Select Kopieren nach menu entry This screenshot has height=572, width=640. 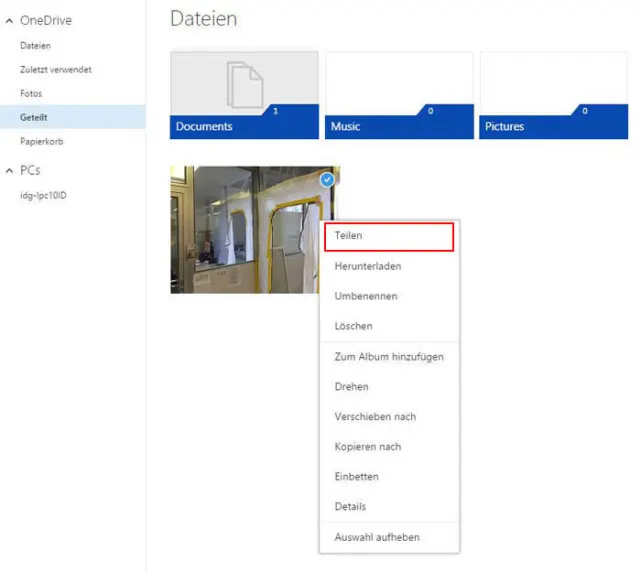(389, 447)
